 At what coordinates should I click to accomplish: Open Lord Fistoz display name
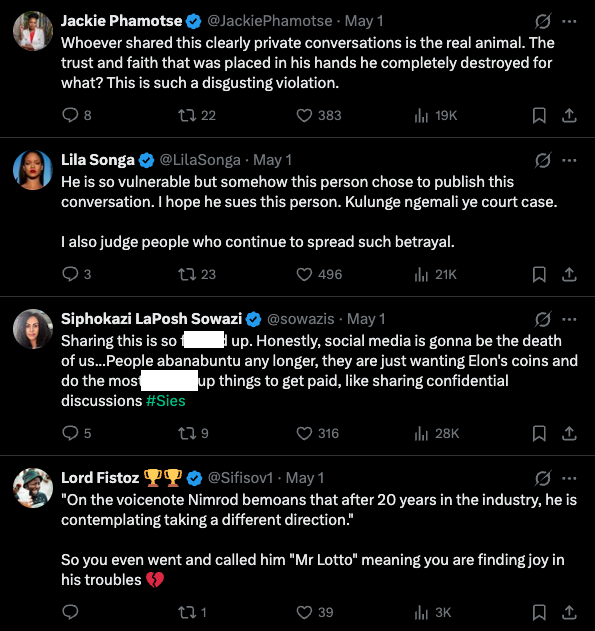point(100,478)
